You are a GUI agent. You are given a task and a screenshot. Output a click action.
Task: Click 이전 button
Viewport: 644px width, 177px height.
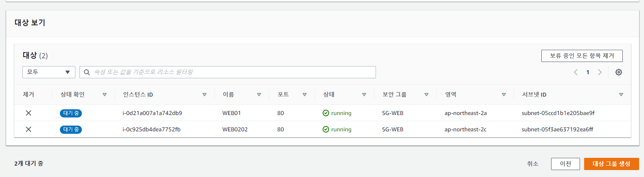(x=565, y=164)
